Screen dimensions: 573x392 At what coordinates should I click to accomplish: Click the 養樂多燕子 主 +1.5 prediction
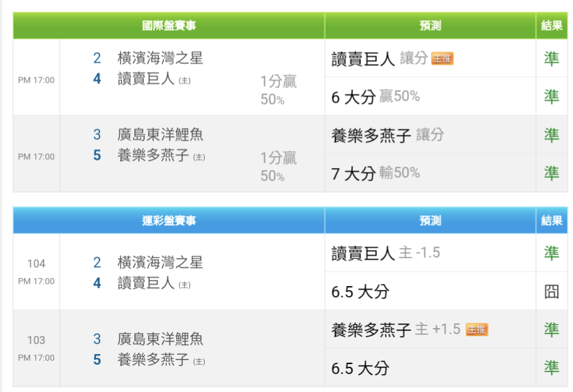pyautogui.click(x=396, y=329)
